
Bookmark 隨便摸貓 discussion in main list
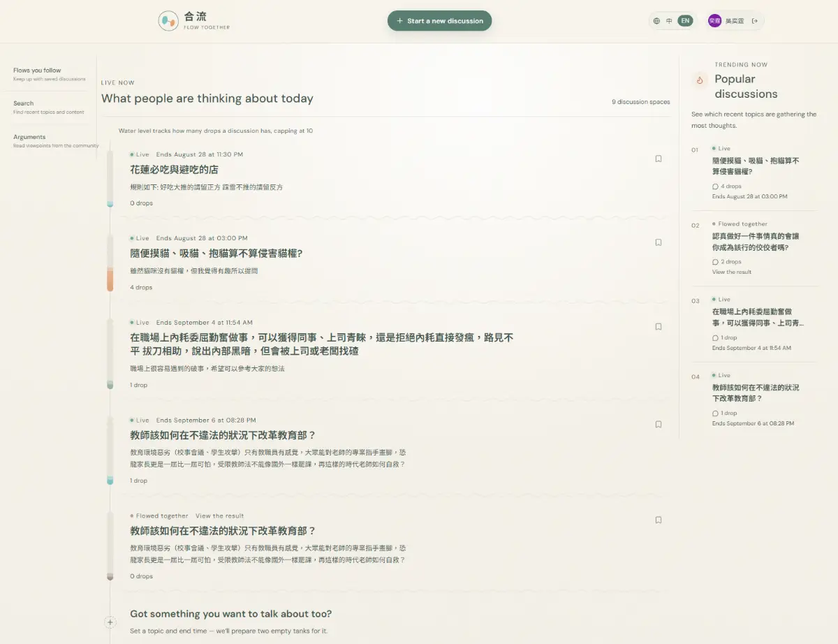click(x=659, y=242)
